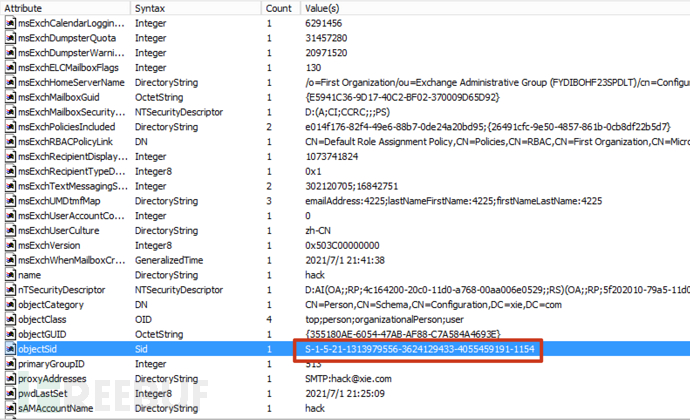
Task: Click the value 31457280
Action: tap(326, 38)
